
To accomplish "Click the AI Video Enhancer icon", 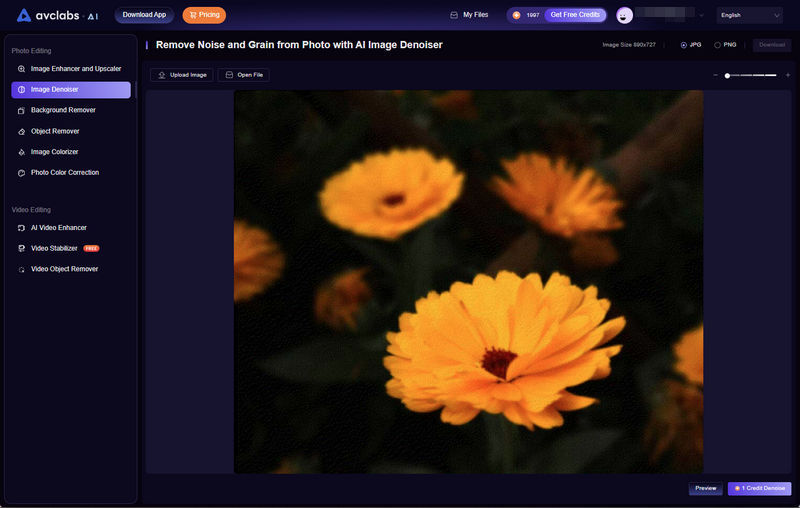I will (22, 228).
